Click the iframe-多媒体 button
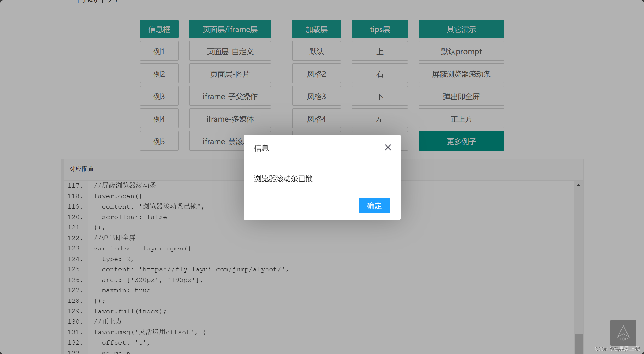The height and width of the screenshot is (354, 644). [230, 119]
